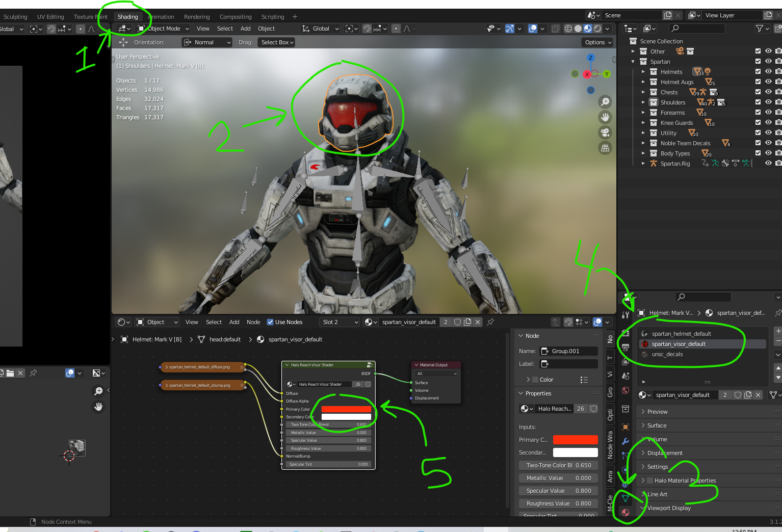Unlink the spartan_visor_default material in node header
This screenshot has height=532, width=782.
(x=478, y=322)
